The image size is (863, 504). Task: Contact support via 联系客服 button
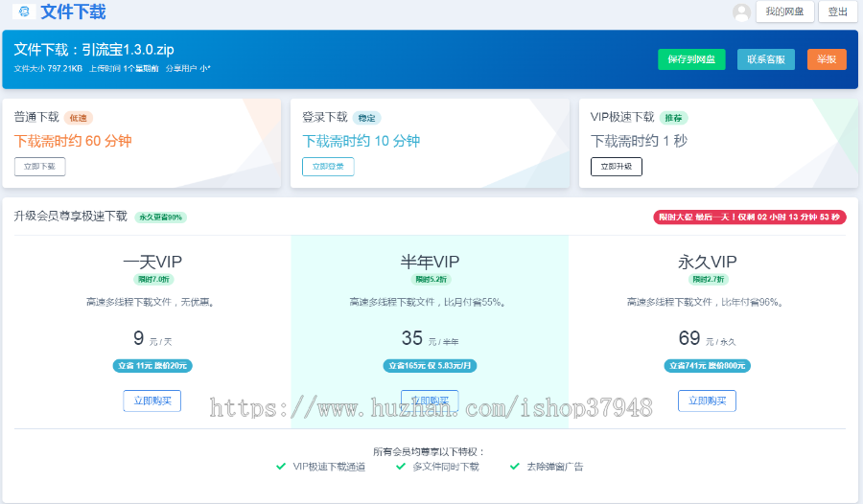coord(765,59)
